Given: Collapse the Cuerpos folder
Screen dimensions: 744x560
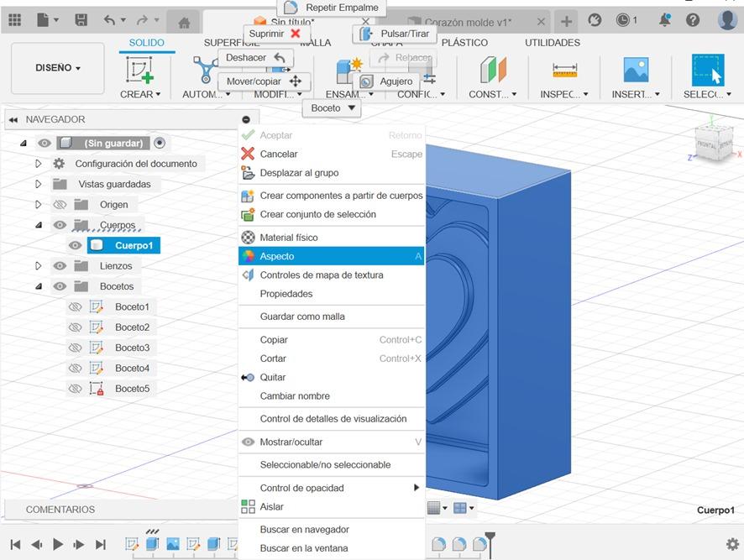Looking at the screenshot, I should [x=39, y=225].
